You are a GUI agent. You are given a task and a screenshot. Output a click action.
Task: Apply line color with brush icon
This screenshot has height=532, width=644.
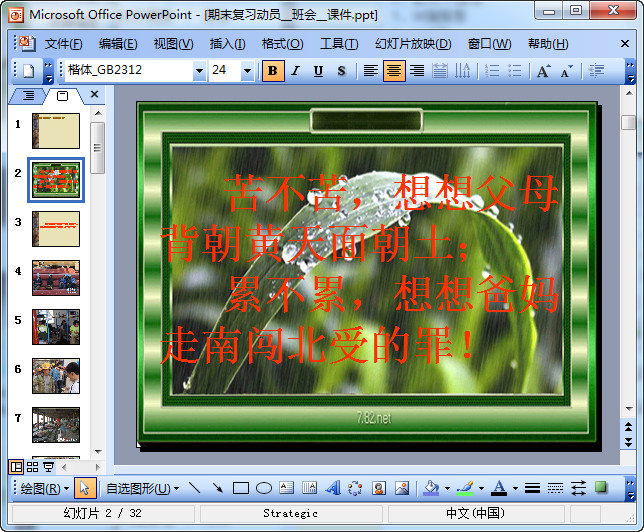pyautogui.click(x=465, y=488)
